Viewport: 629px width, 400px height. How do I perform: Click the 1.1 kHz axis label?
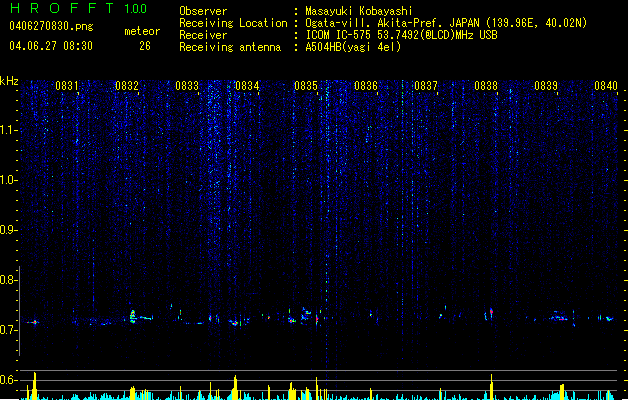pyautogui.click(x=8, y=130)
